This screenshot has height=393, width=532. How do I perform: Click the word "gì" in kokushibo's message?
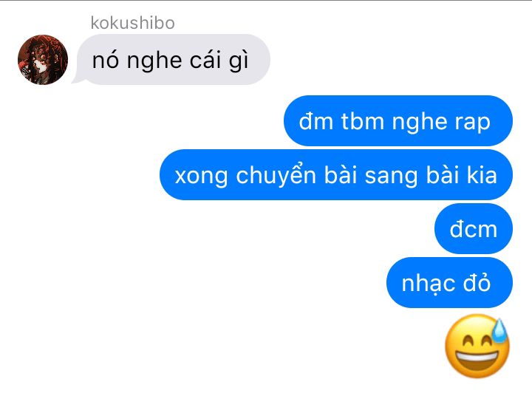click(x=239, y=61)
